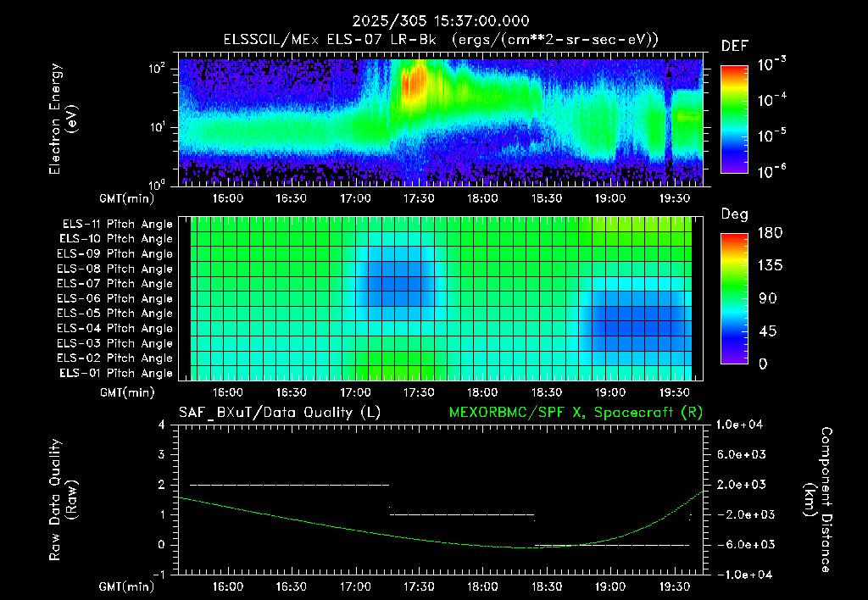
Task: Click the SAF_BXuT/Data Quality (L) title
Action: pyautogui.click(x=280, y=413)
